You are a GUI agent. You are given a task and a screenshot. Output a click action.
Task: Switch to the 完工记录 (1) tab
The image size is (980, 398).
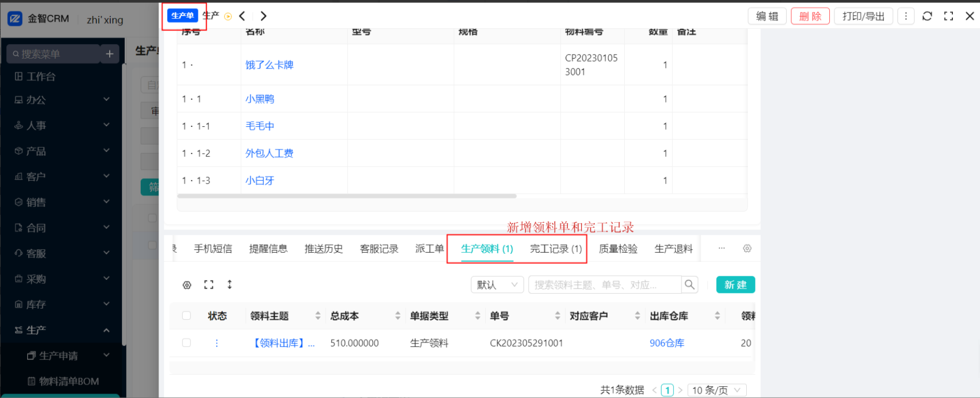(556, 249)
